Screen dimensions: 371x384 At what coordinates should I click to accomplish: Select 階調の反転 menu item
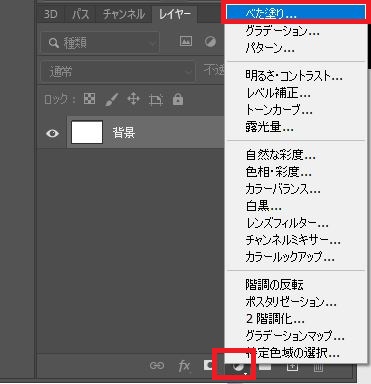[x=296, y=285]
